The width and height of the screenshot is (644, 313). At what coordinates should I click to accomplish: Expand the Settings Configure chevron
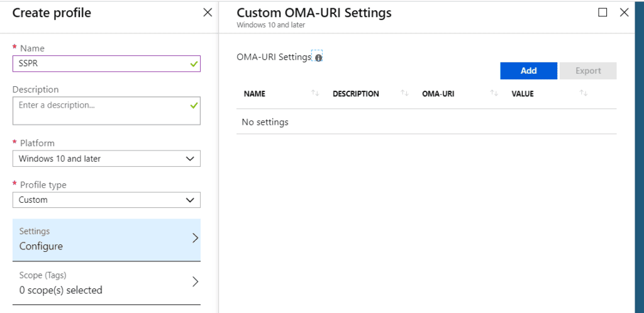(x=196, y=238)
